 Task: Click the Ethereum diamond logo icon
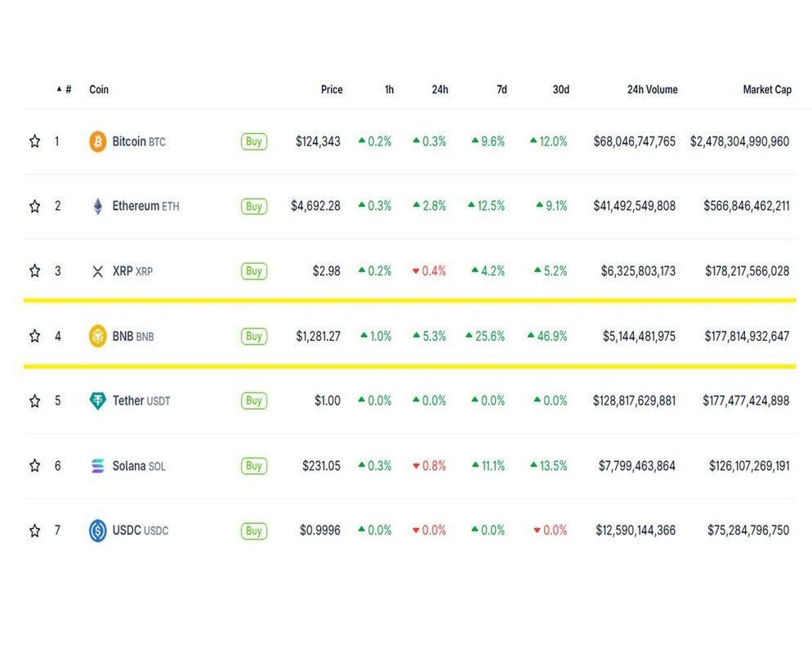pos(98,206)
